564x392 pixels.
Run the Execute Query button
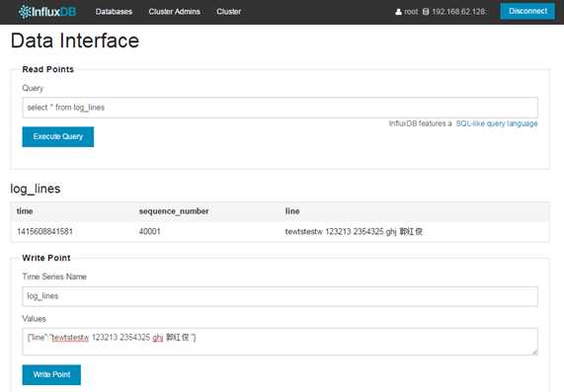pyautogui.click(x=58, y=136)
